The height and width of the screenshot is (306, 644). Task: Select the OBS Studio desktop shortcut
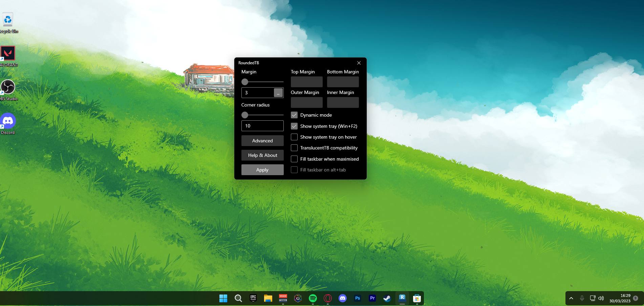(8, 90)
